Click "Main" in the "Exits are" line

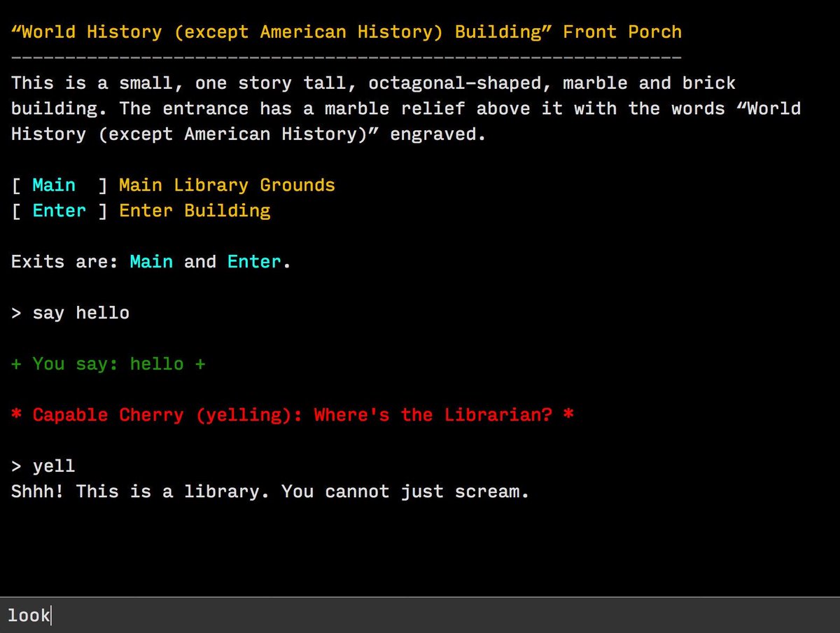pos(151,262)
